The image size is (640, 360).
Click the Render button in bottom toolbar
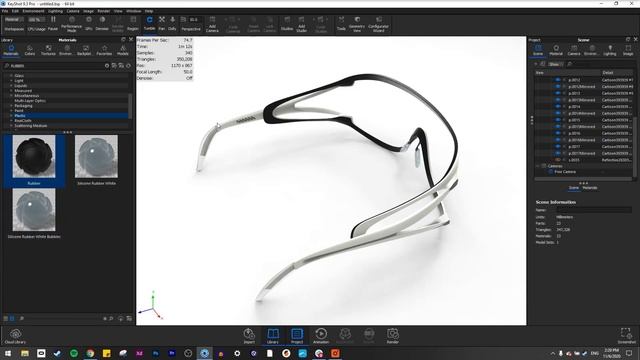click(393, 336)
